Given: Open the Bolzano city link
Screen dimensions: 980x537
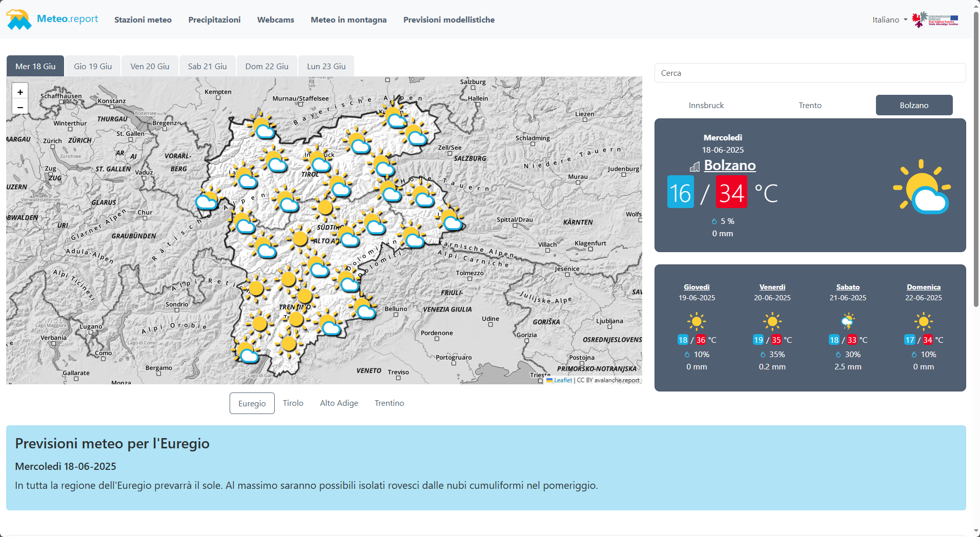Looking at the screenshot, I should click(x=729, y=166).
